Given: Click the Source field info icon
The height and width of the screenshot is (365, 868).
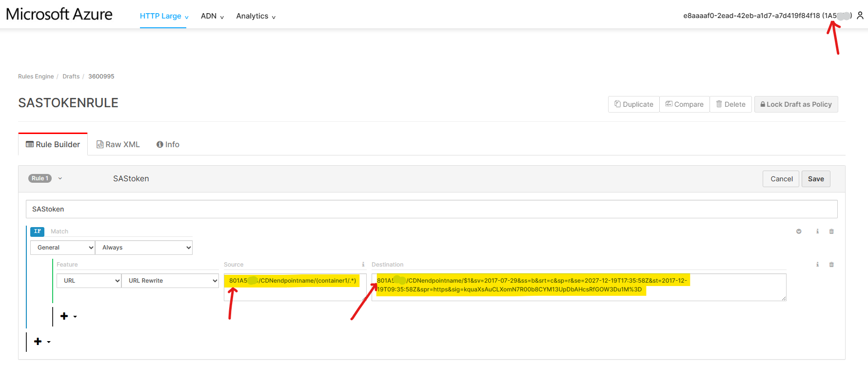Looking at the screenshot, I should click(x=363, y=265).
